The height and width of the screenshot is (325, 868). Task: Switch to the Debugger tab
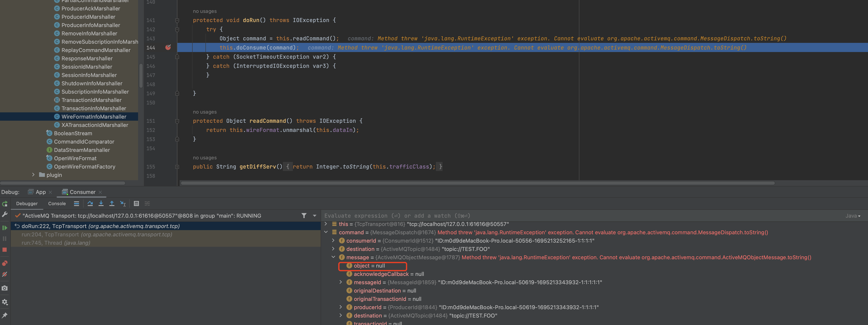pyautogui.click(x=27, y=204)
